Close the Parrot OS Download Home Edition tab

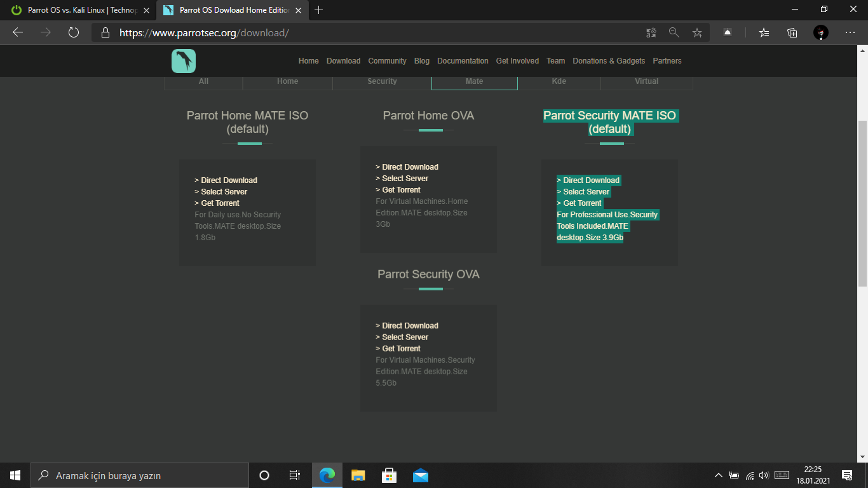(x=298, y=10)
